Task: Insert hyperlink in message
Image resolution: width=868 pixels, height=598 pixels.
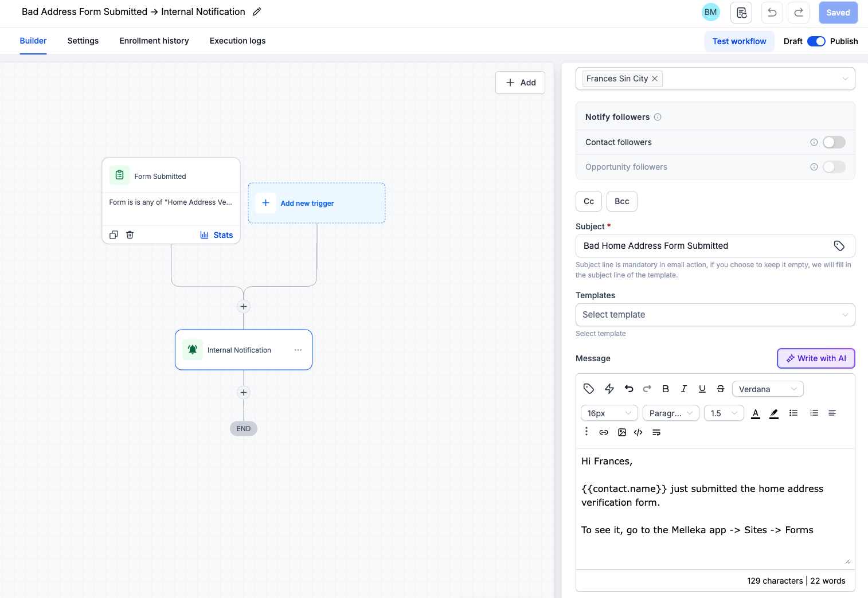Action: (x=604, y=432)
